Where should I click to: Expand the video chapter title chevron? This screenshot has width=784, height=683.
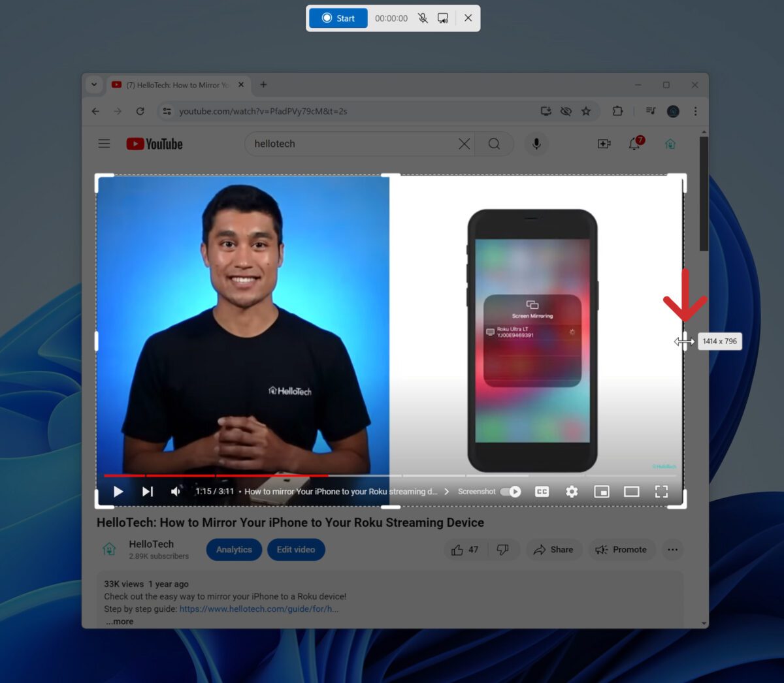(x=446, y=492)
